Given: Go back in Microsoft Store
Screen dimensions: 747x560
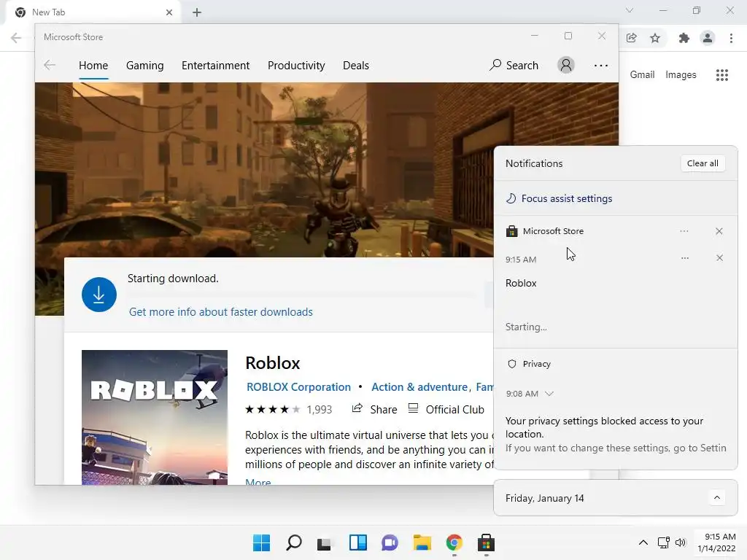Looking at the screenshot, I should click(50, 65).
